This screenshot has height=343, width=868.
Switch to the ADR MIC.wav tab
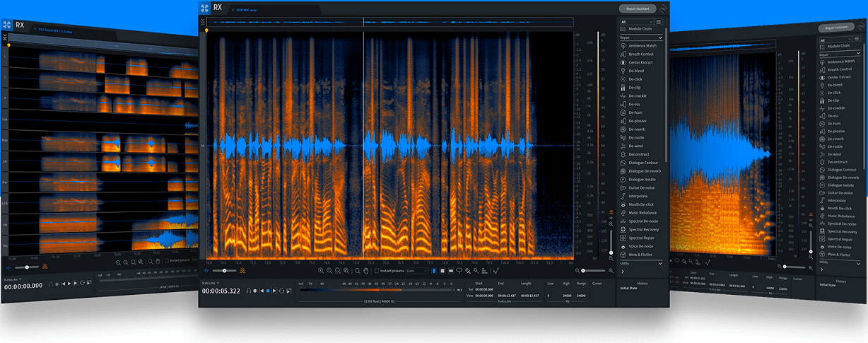[246, 10]
